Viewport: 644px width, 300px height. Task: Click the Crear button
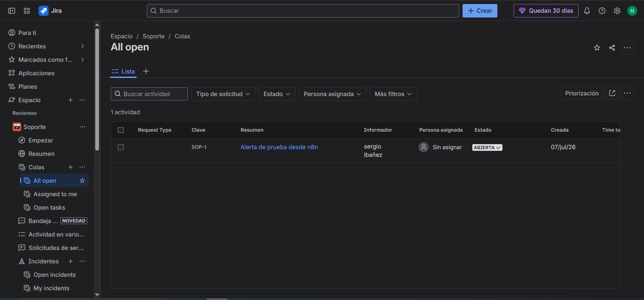(480, 11)
